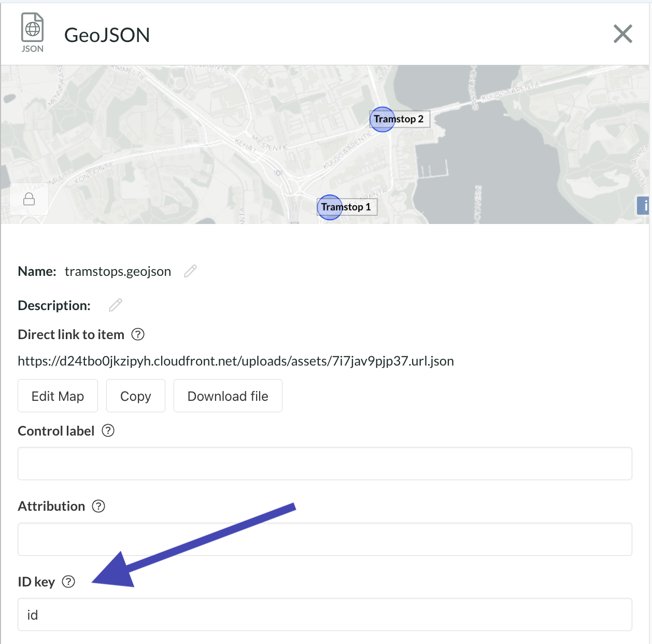Open help for the Control label field
Screen dimensions: 652x644
[108, 430]
